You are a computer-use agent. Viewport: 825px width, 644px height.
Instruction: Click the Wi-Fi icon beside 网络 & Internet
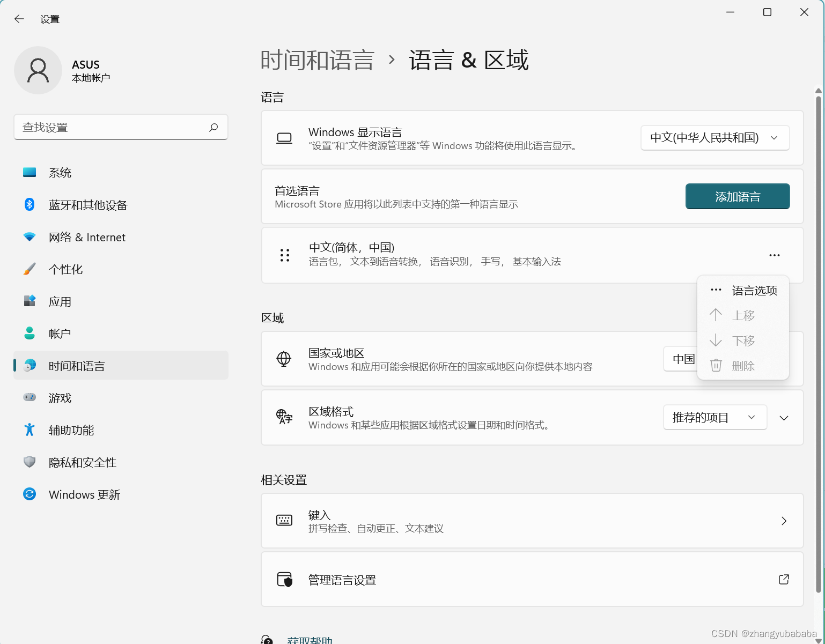(30, 236)
